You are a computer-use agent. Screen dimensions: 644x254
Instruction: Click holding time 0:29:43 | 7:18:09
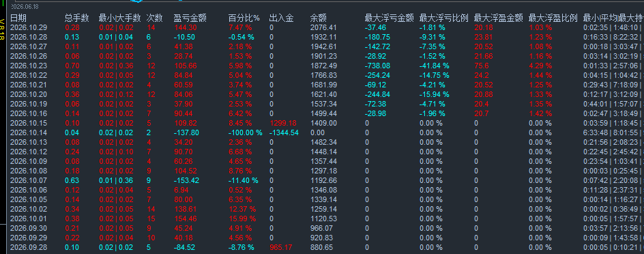611,85
